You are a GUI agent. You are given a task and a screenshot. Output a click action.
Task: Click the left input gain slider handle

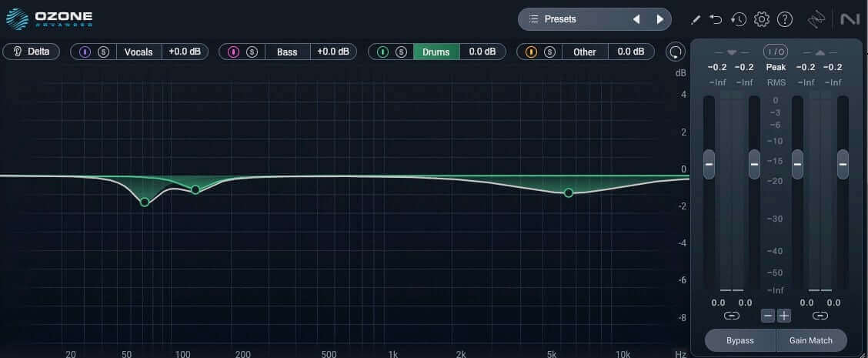tap(709, 164)
